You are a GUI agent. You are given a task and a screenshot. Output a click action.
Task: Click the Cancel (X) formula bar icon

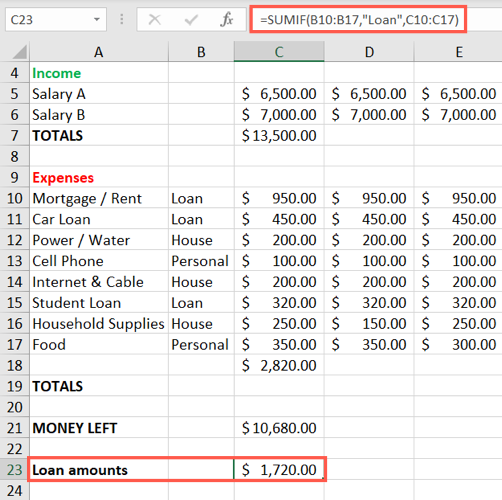click(x=154, y=20)
